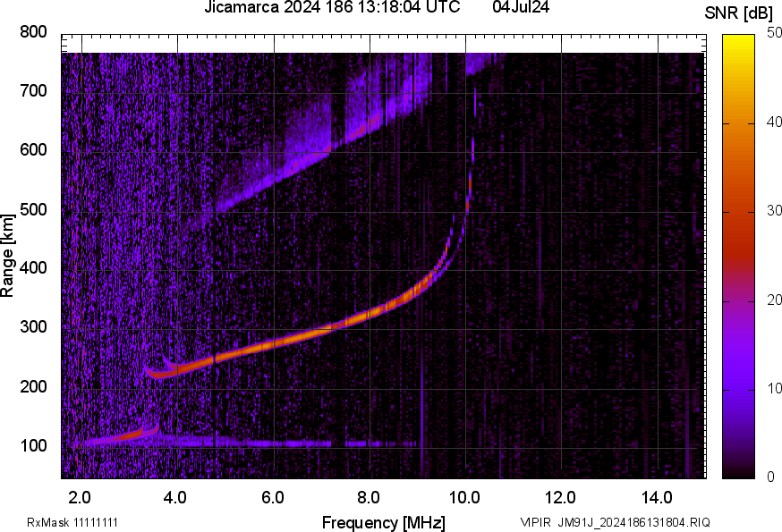Click frequency axis tick '10.0'
Viewport: 782px width, 532px height.
click(464, 498)
